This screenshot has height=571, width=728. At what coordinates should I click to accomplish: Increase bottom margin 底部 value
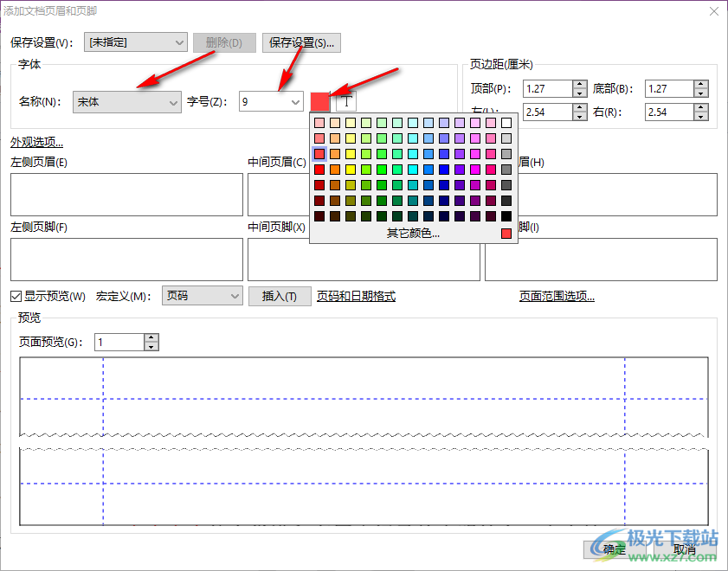701,85
